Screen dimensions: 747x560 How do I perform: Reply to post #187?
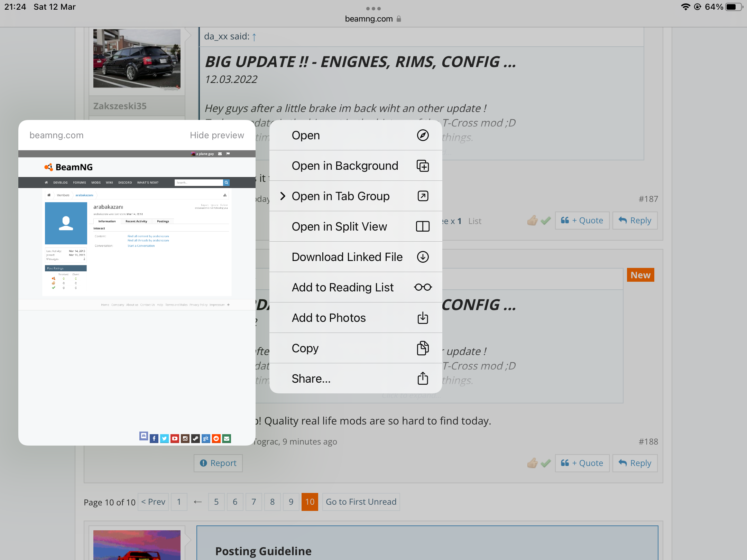(635, 221)
